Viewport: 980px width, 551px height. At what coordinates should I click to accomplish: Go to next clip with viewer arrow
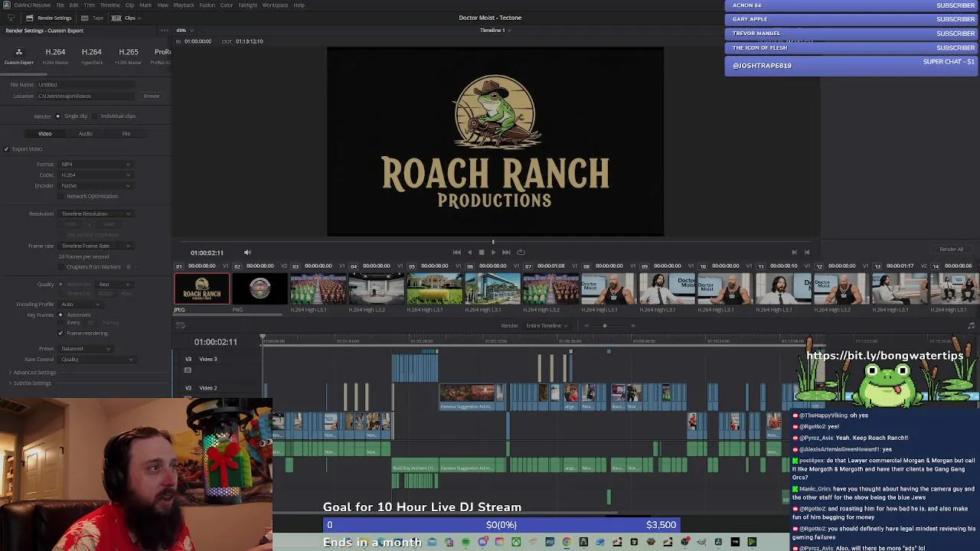tap(794, 253)
